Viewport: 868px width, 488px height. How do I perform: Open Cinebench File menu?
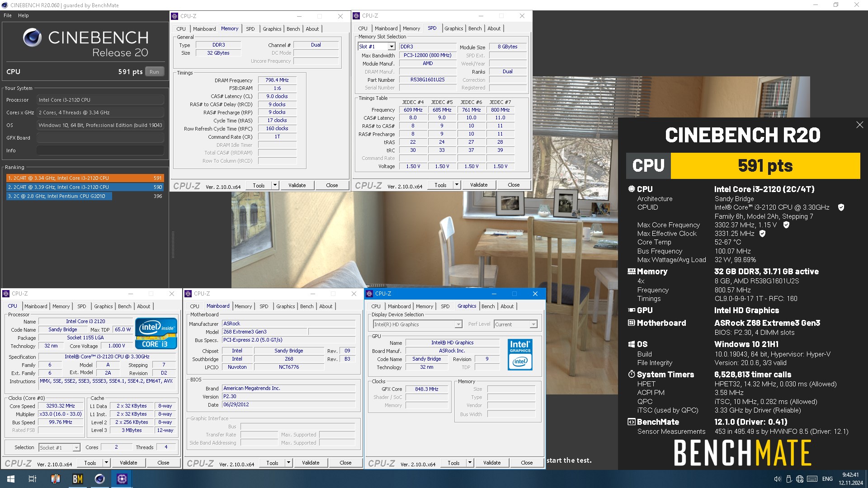[8, 15]
